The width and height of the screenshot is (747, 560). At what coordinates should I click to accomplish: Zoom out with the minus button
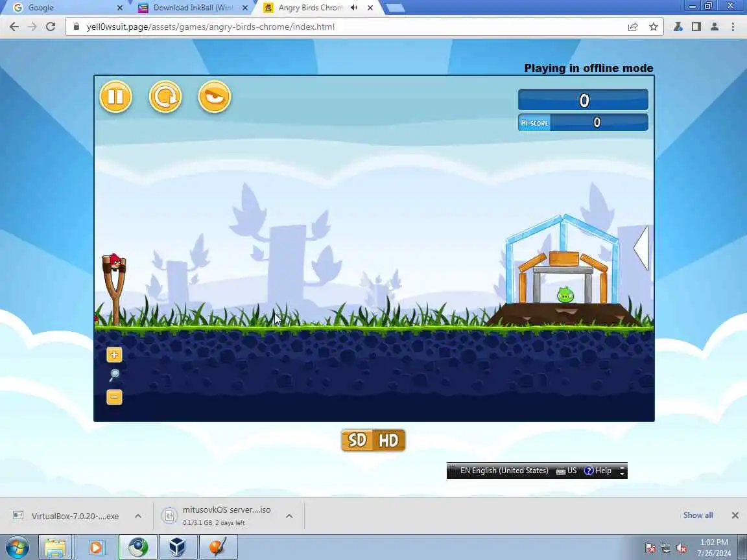pyautogui.click(x=114, y=397)
